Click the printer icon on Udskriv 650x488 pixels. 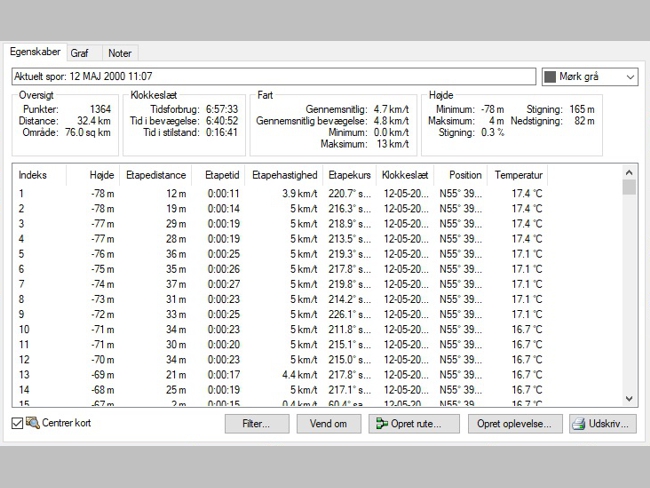pyautogui.click(x=579, y=424)
